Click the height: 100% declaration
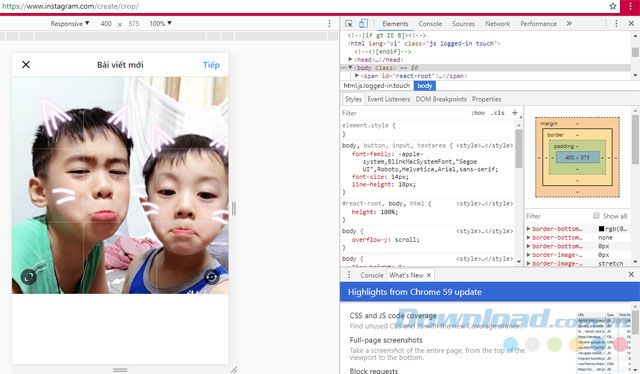This screenshot has width=640, height=374. 374,212
